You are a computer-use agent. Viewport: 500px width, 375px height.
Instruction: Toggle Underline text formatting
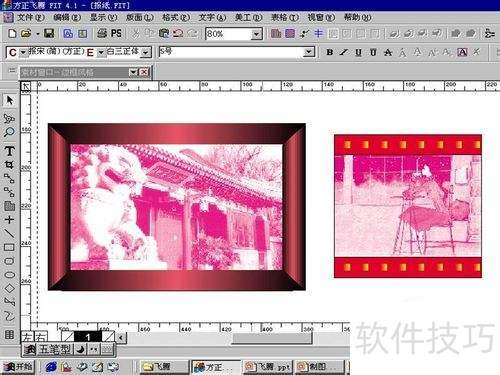(358, 52)
